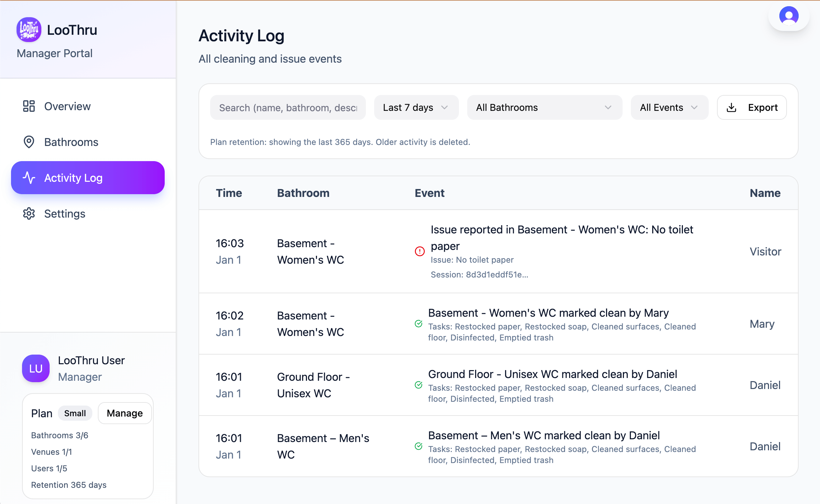Export the activity log

752,107
